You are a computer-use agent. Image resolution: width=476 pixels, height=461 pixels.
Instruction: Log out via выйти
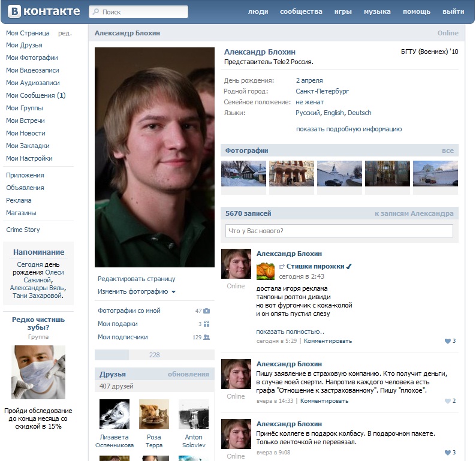click(x=453, y=11)
